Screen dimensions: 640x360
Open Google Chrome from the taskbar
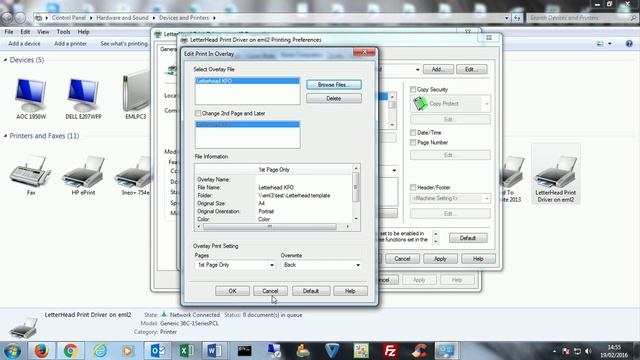point(71,351)
